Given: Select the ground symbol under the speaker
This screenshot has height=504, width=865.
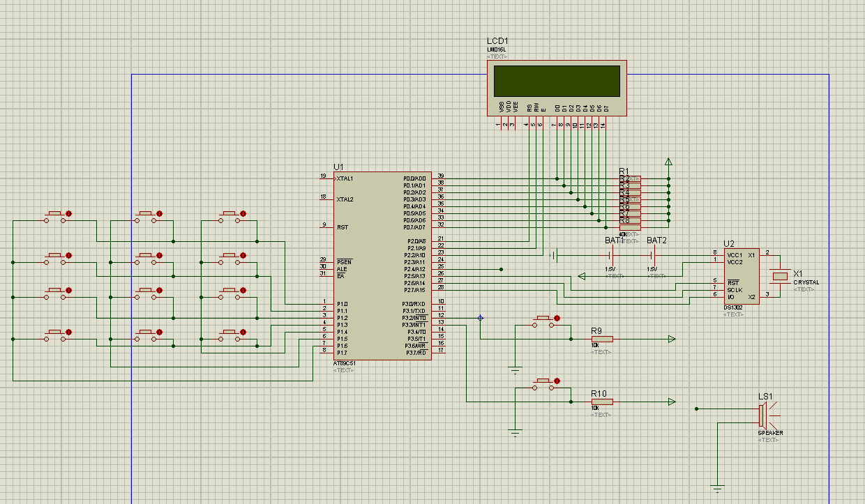Looking at the screenshot, I should coord(717,488).
